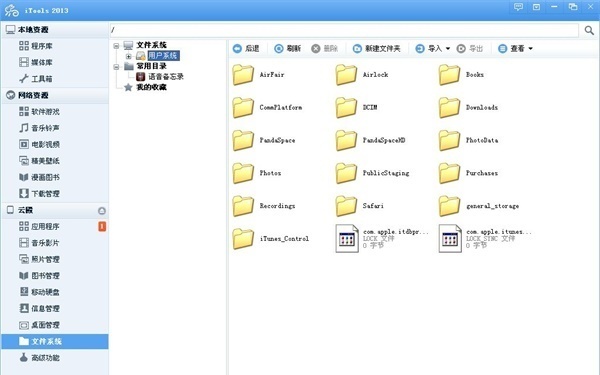
Task: Open the title bar dropdown menu icon
Action: (x=536, y=7)
